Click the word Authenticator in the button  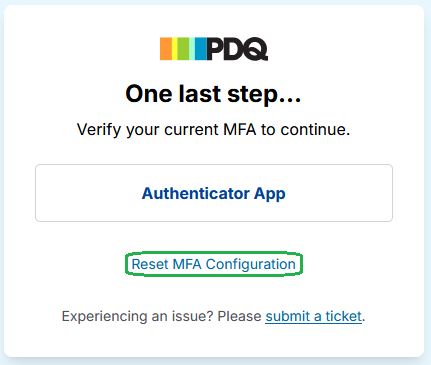pyautogui.click(x=196, y=193)
